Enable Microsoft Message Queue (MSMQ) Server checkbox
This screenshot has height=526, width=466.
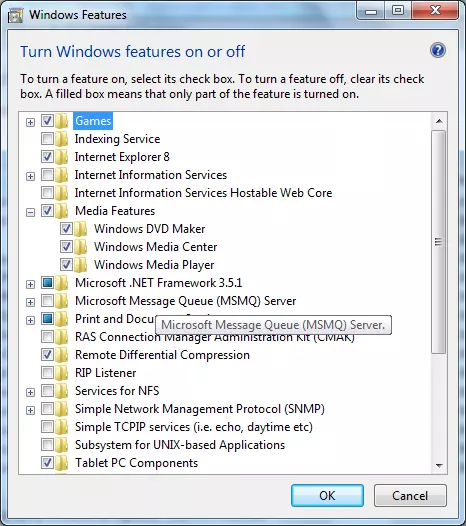coord(47,301)
